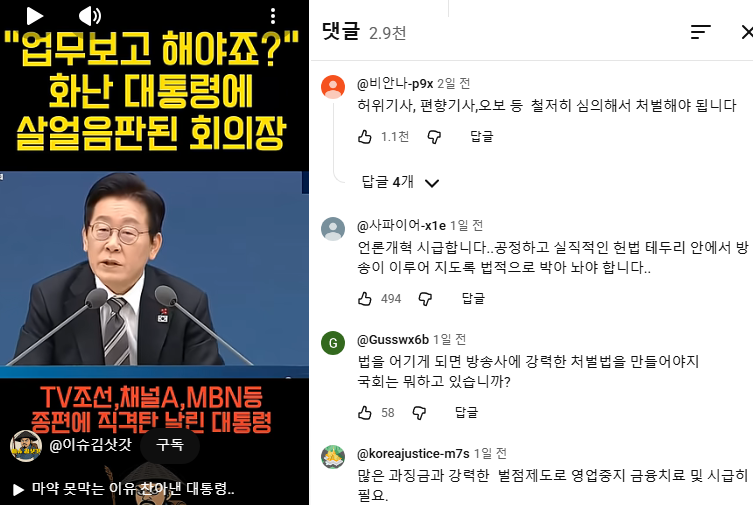Like the comment by @사파이어-x1e
The image size is (753, 505).
(364, 299)
